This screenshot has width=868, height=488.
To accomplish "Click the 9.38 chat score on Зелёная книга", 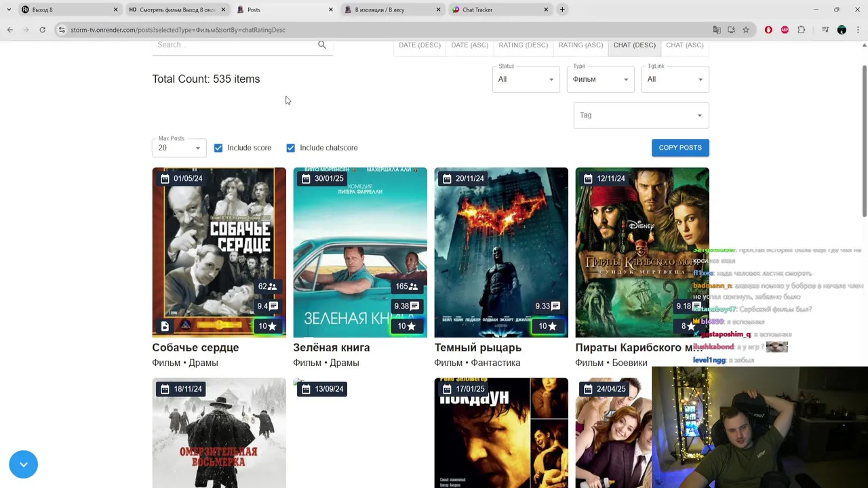I will (x=407, y=306).
